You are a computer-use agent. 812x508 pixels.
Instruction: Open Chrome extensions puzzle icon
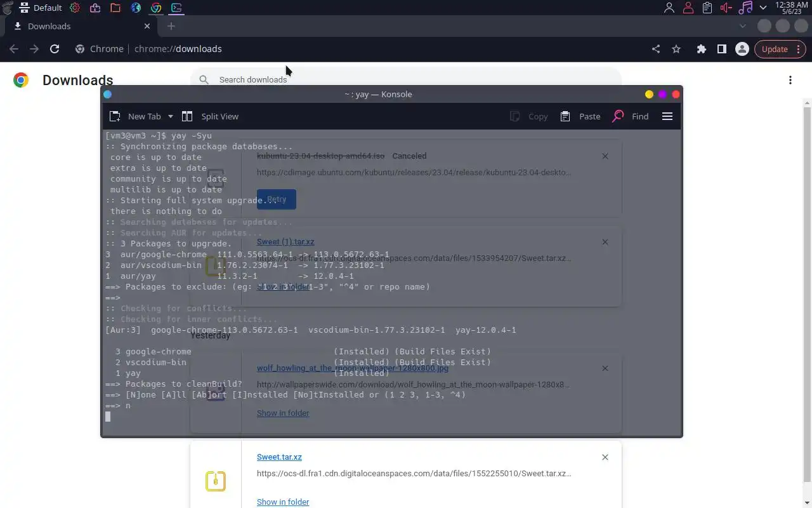[701, 49]
